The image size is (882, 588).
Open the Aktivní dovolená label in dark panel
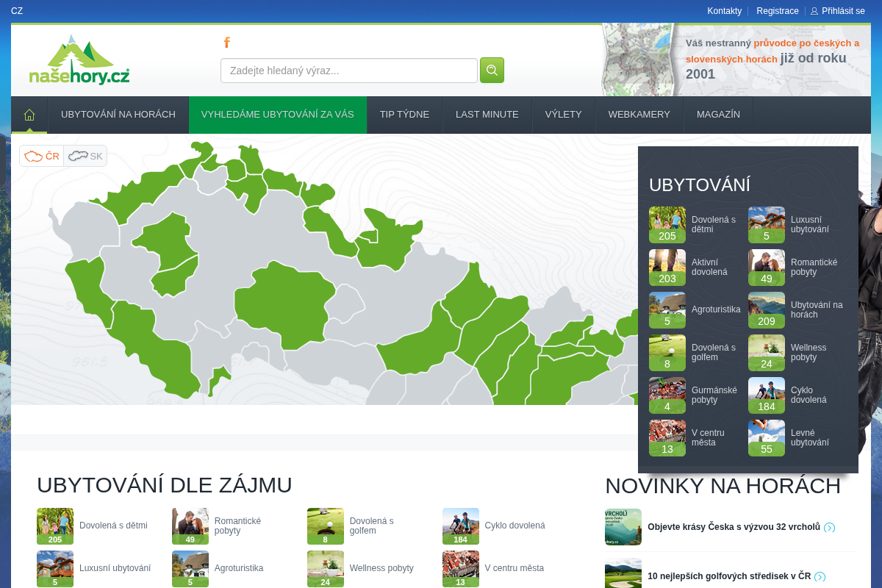click(x=709, y=268)
